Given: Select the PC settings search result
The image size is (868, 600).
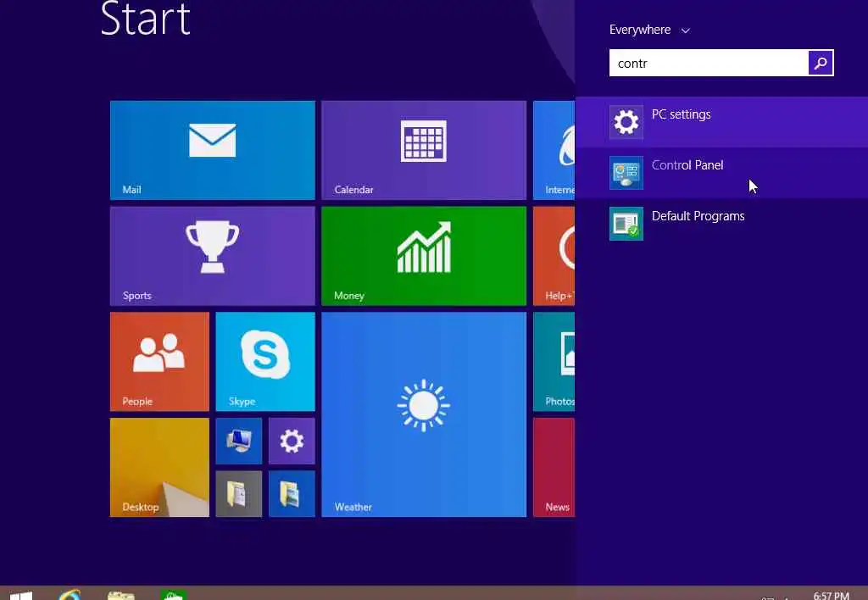Looking at the screenshot, I should (722, 122).
